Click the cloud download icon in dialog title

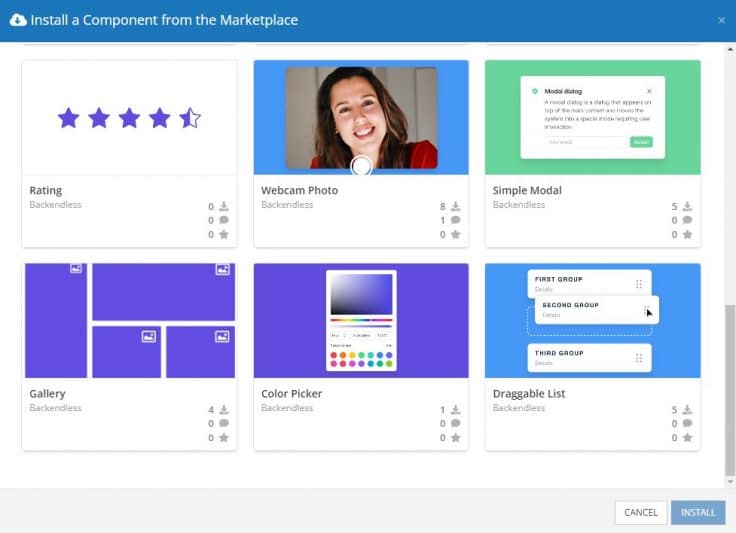[x=17, y=20]
